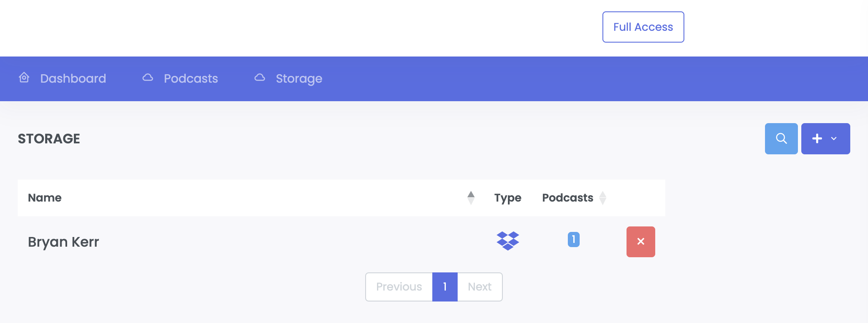Open search with the magnifier button

click(781, 139)
